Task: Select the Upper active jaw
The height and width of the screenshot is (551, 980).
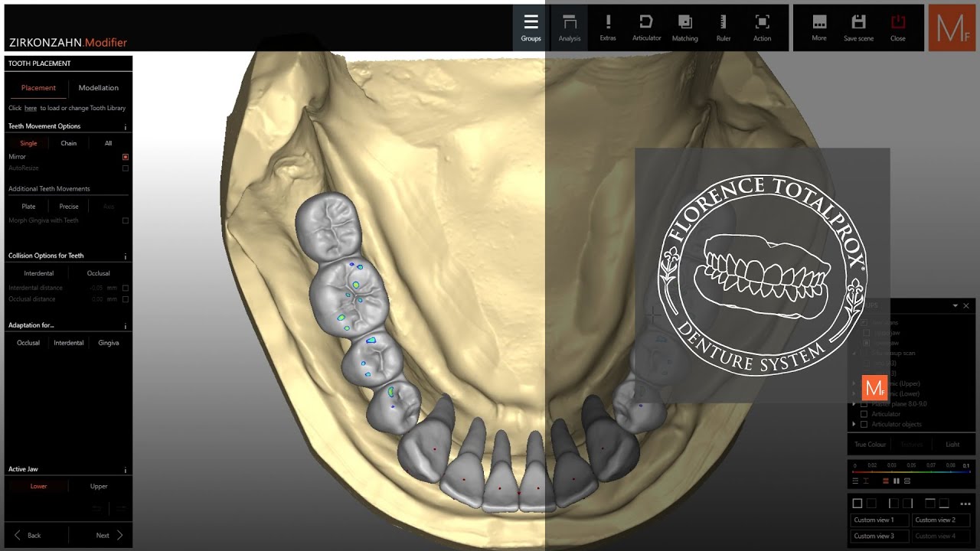Action: click(x=99, y=486)
